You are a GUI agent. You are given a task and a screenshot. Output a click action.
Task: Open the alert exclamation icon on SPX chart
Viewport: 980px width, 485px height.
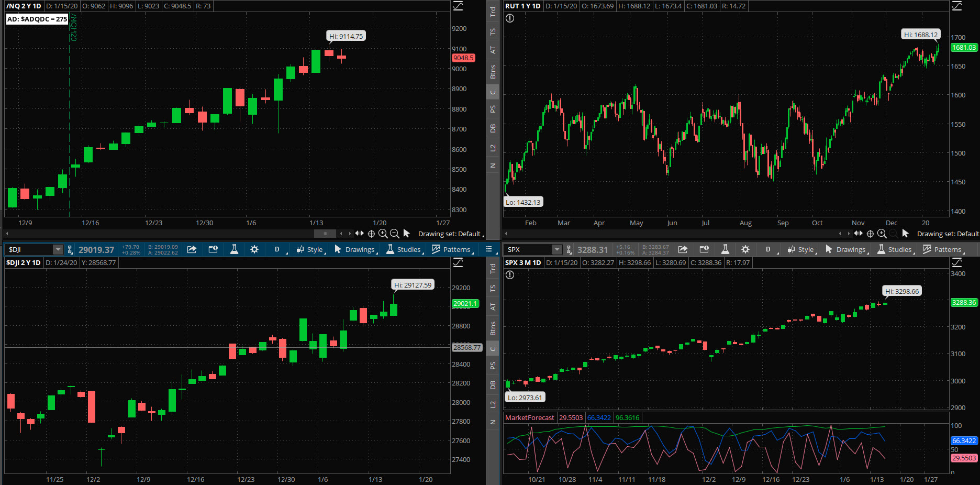click(510, 275)
